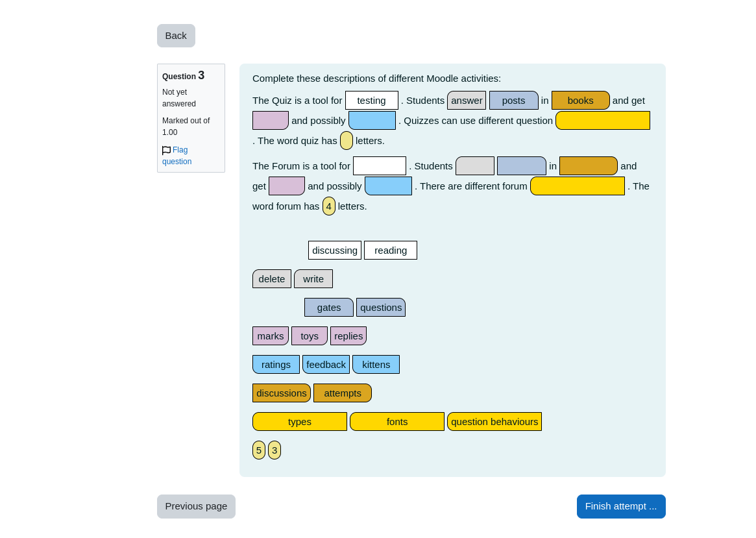Select the placed 'posts' word in Quiz sentence

click(x=513, y=101)
